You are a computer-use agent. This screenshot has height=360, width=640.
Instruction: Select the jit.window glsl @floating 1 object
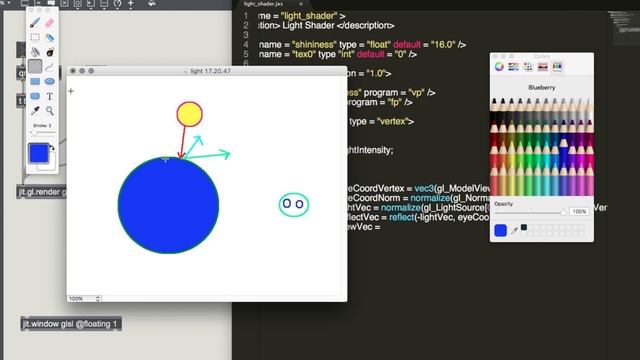[x=71, y=324]
